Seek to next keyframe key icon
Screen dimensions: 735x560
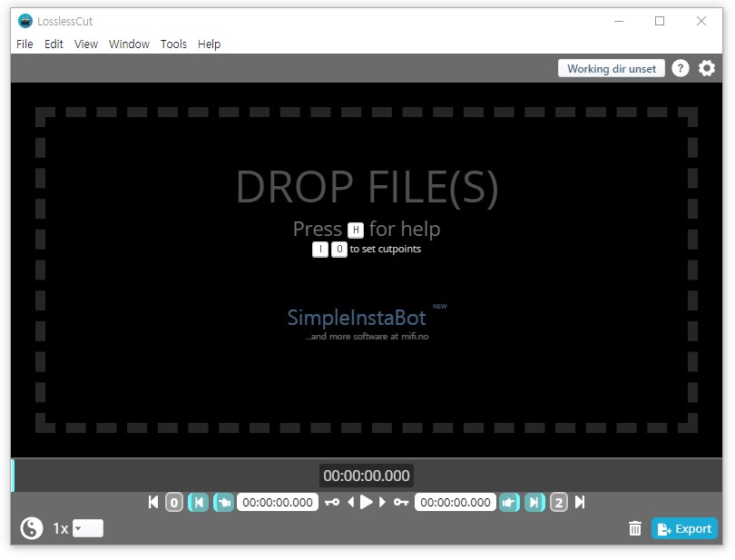(x=401, y=502)
